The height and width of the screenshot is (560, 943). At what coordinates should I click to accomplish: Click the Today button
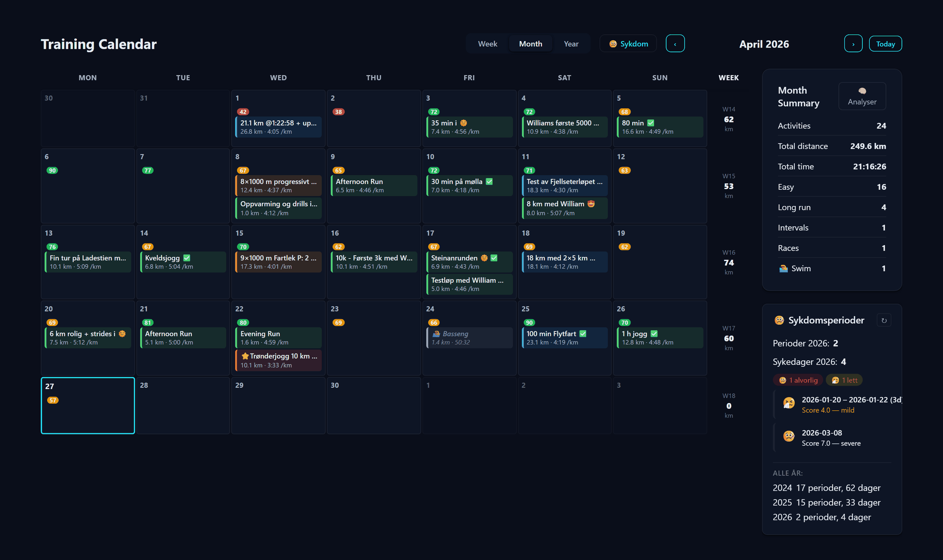point(885,44)
